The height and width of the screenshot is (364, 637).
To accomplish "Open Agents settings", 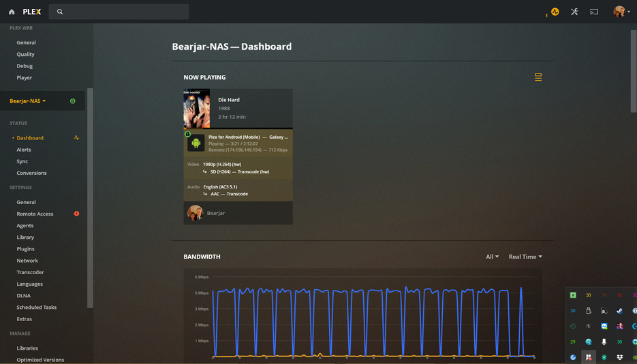I will (x=25, y=226).
